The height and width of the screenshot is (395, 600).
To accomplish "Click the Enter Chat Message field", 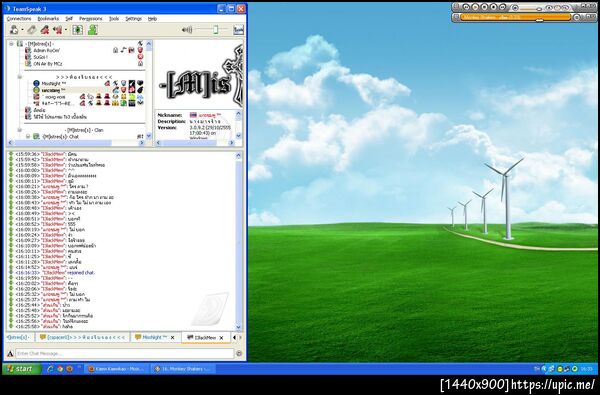I will pyautogui.click(x=125, y=353).
